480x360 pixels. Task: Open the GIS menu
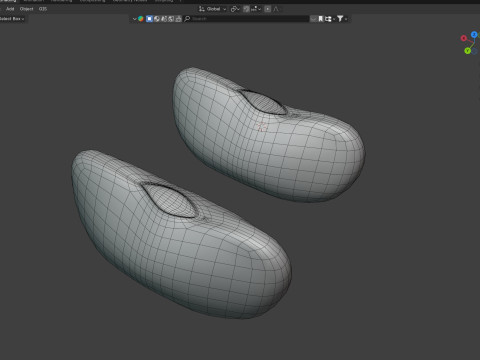click(x=43, y=9)
